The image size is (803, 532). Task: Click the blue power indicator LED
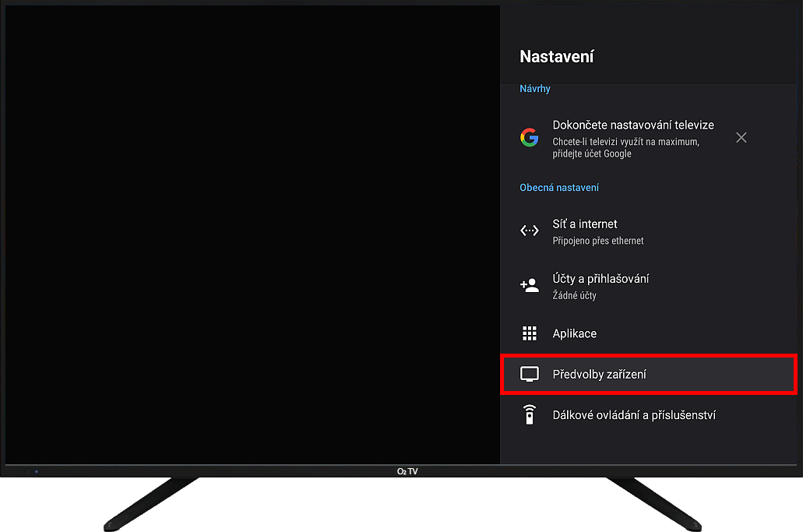click(x=35, y=471)
